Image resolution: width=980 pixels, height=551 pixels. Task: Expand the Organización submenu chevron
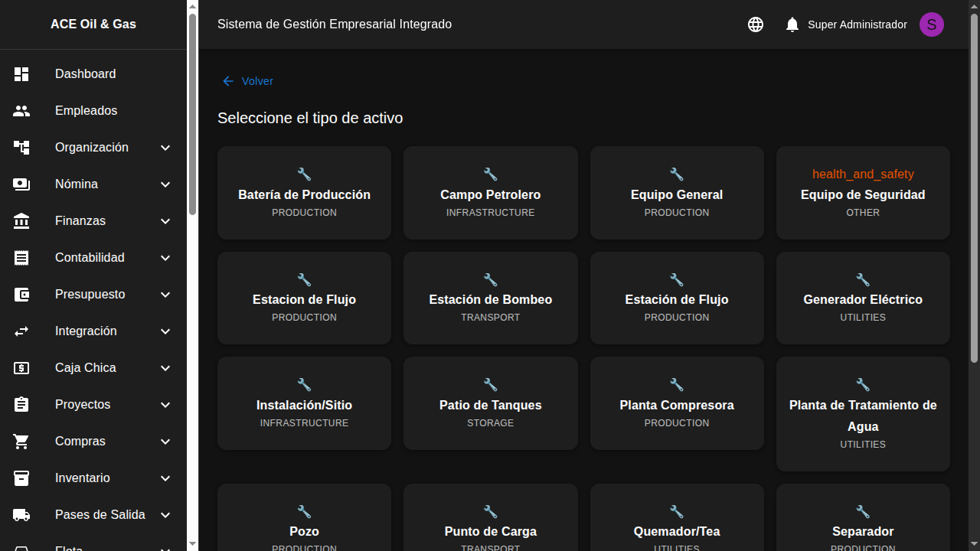pos(165,148)
